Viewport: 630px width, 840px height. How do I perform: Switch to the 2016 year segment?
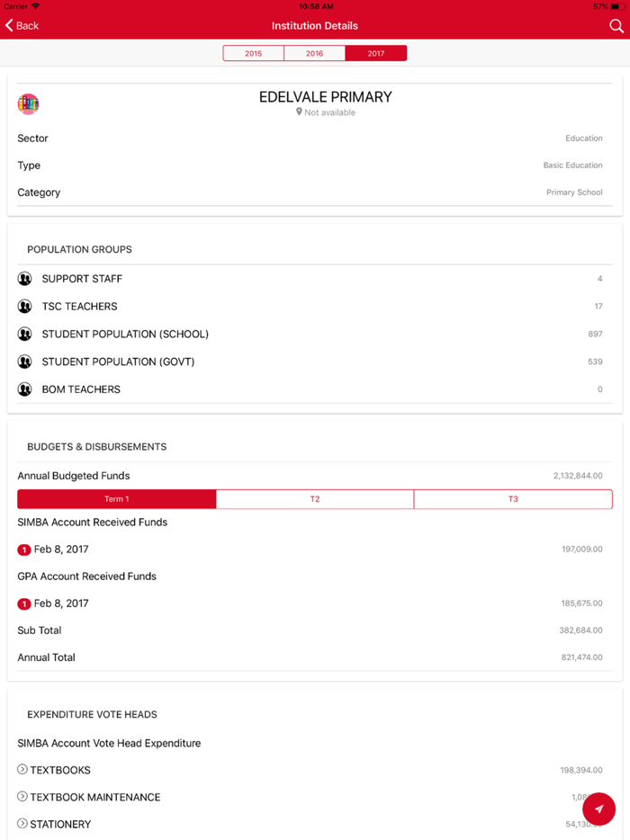click(x=314, y=54)
